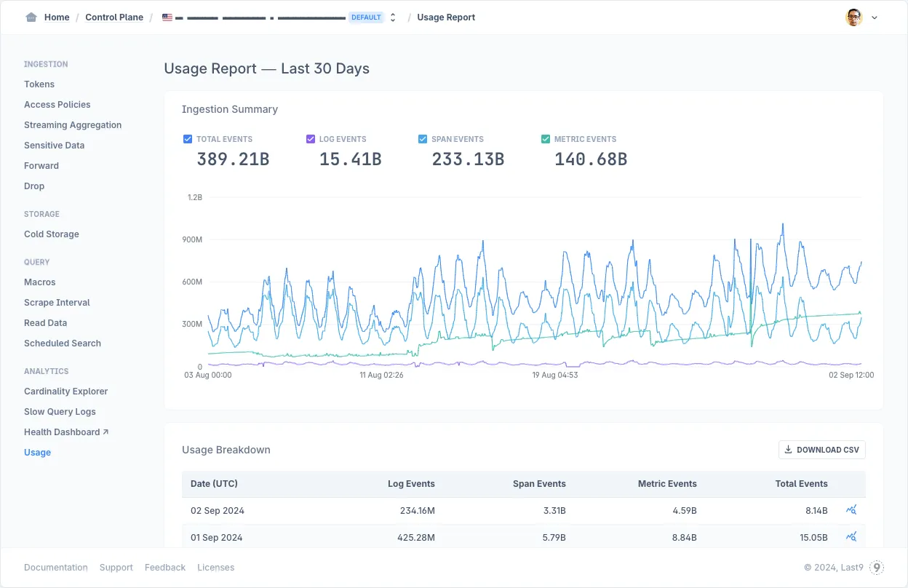Navigate to Control Plane breadcrumb

point(114,17)
